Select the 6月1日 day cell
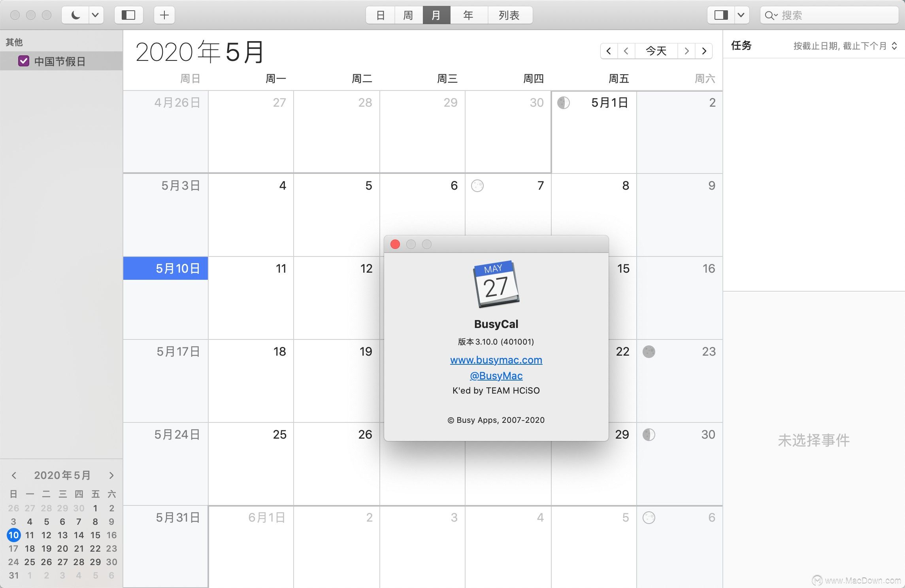 point(251,547)
